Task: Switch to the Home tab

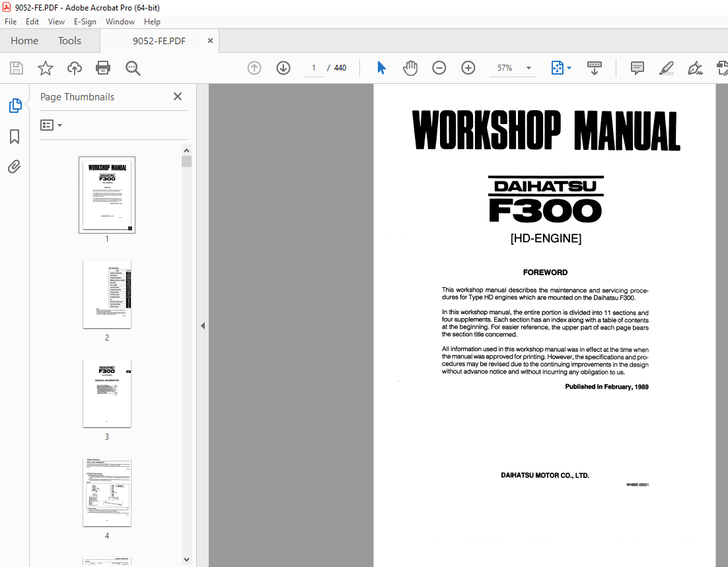Action: tap(24, 41)
